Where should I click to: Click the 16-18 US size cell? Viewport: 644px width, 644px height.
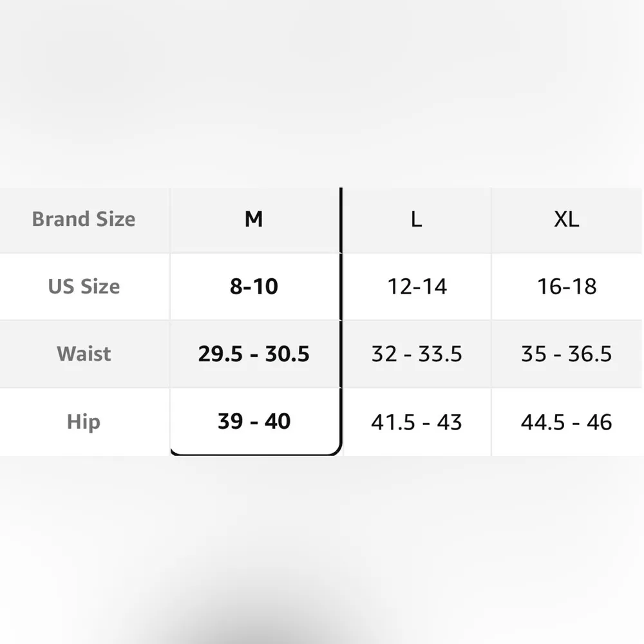point(567,287)
